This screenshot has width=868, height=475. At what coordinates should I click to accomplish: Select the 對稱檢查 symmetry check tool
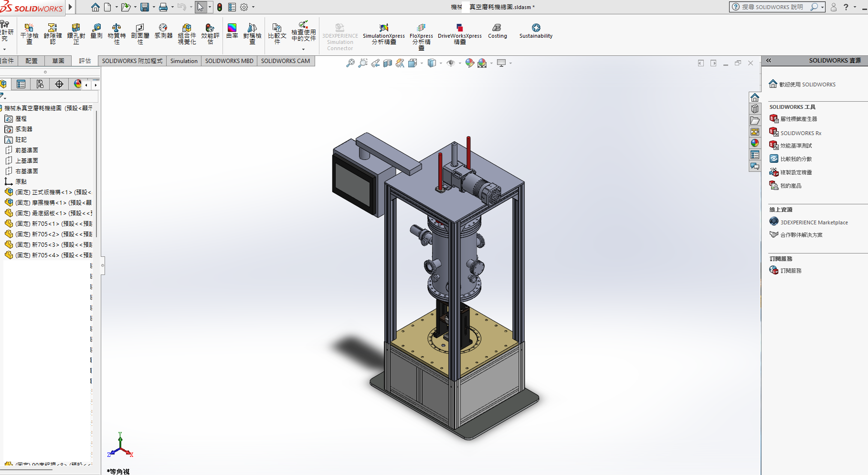pos(252,32)
